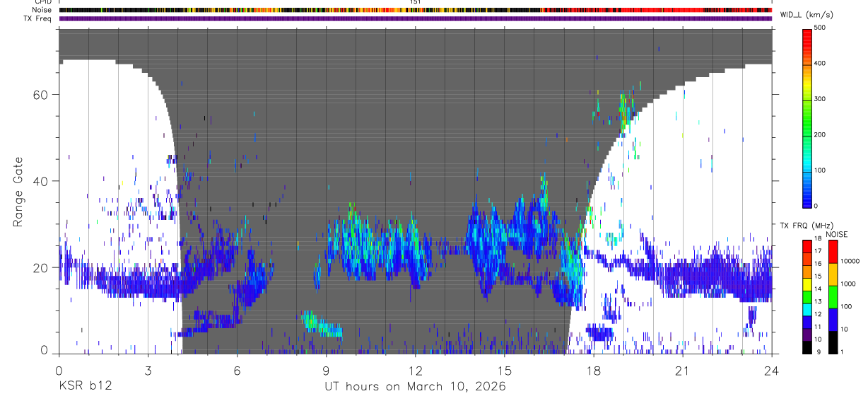The height and width of the screenshot is (401, 868).
Task: Click the 14 label in the TX FRQ legend
Action: coord(818,289)
